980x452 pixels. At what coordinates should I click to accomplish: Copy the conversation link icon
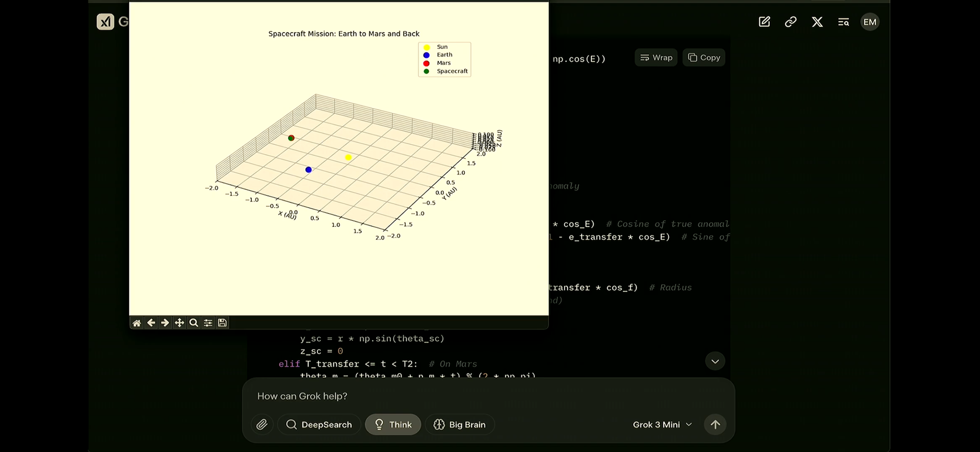[x=790, y=22]
